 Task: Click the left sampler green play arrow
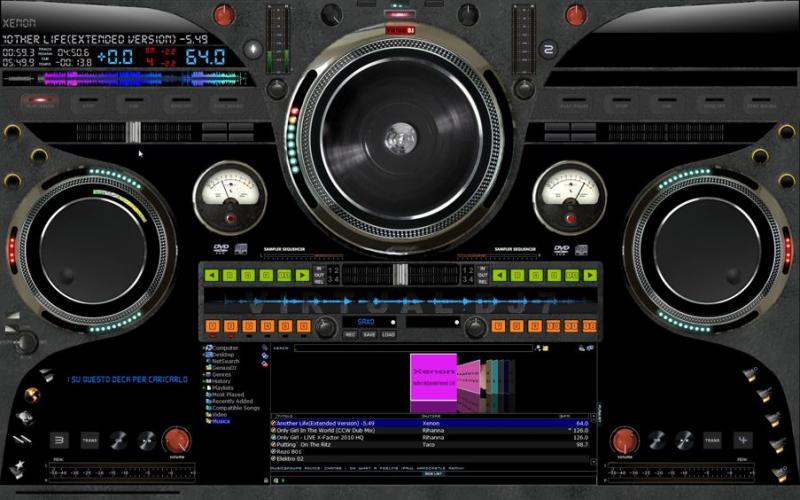(302, 275)
